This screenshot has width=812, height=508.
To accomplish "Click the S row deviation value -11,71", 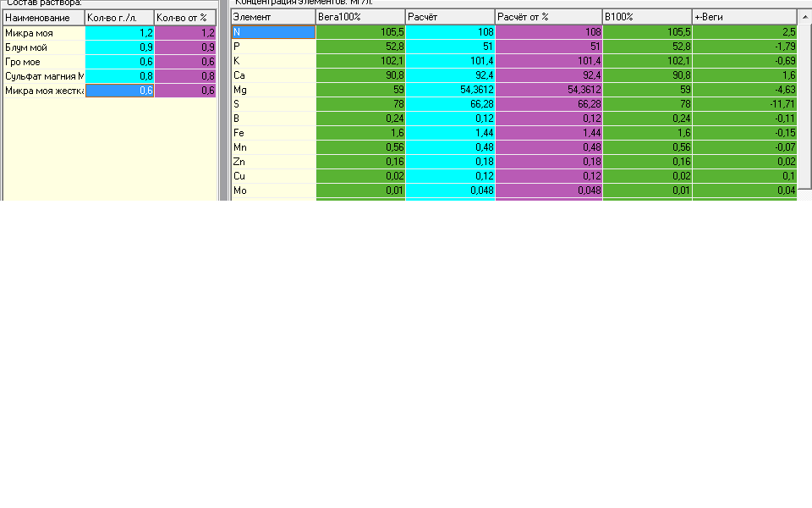I will point(744,104).
